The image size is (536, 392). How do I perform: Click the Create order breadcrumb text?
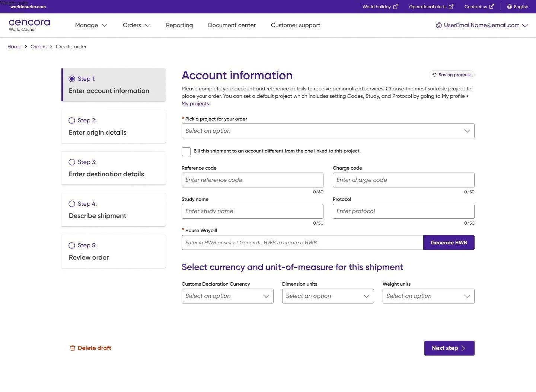[71, 46]
